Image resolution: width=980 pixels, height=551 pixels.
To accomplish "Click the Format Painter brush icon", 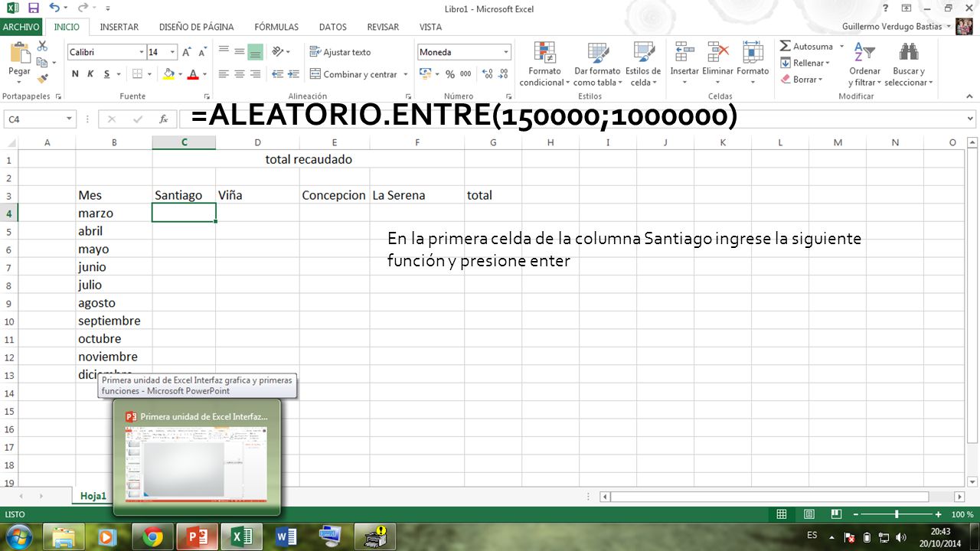I will pyautogui.click(x=42, y=78).
